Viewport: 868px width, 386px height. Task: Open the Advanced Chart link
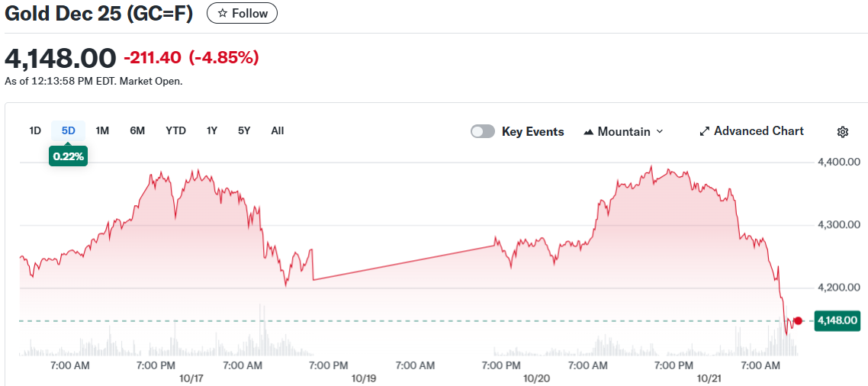click(758, 131)
